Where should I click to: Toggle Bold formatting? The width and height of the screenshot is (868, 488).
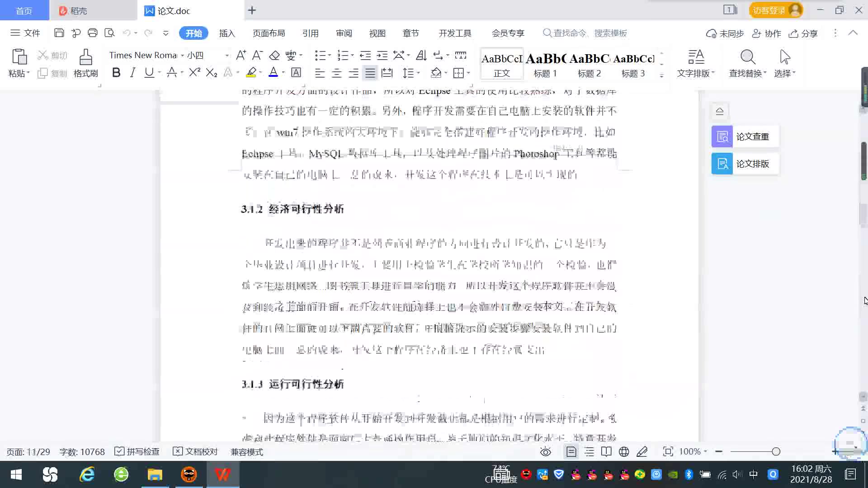point(116,72)
